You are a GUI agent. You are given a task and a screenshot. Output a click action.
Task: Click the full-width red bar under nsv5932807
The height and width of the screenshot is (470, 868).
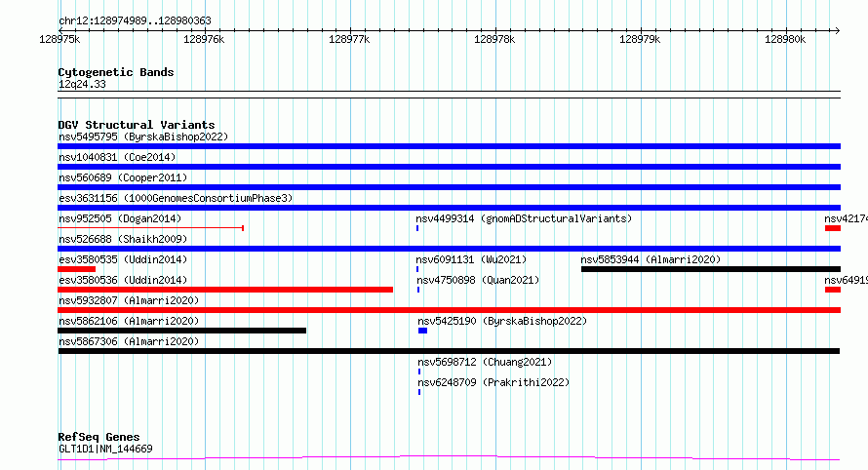click(x=449, y=310)
